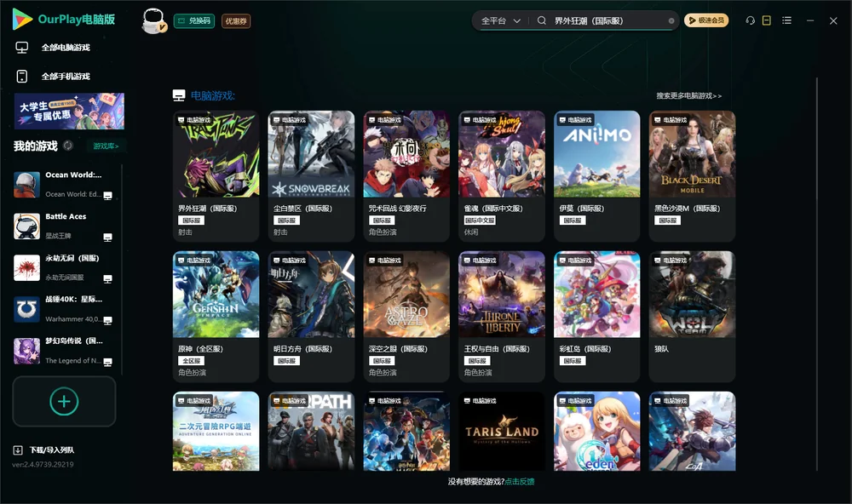The image size is (852, 504).
Task: Open the 游戏库 library link
Action: (106, 146)
